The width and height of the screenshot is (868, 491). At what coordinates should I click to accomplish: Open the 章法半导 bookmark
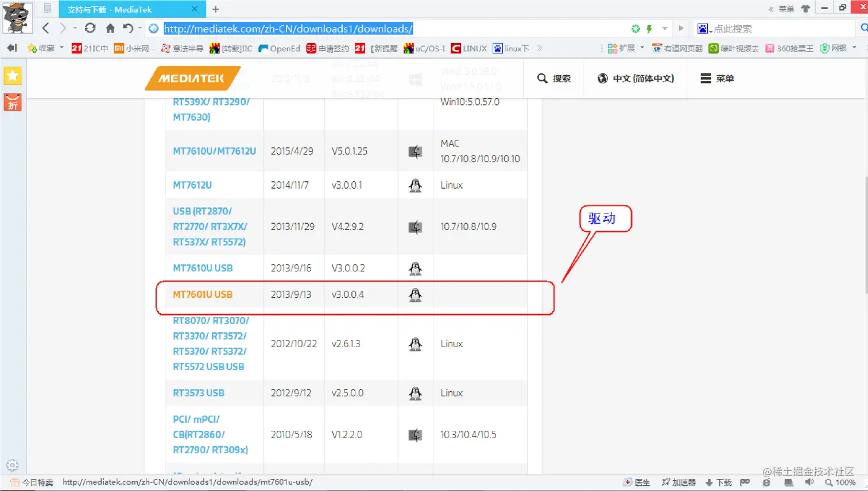click(x=182, y=48)
